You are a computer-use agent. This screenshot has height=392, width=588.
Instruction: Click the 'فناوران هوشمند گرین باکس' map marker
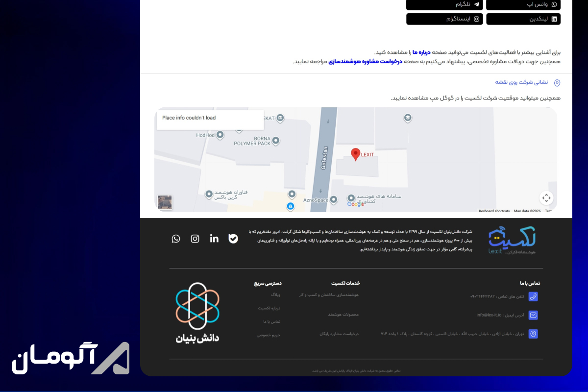point(209,194)
